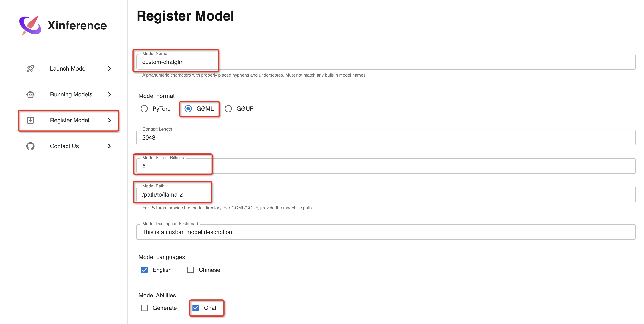
Task: Click the Launch Model rocket icon
Action: point(31,69)
